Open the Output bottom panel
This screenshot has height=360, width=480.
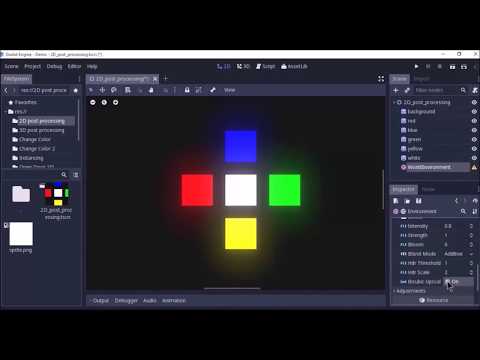[x=100, y=300]
